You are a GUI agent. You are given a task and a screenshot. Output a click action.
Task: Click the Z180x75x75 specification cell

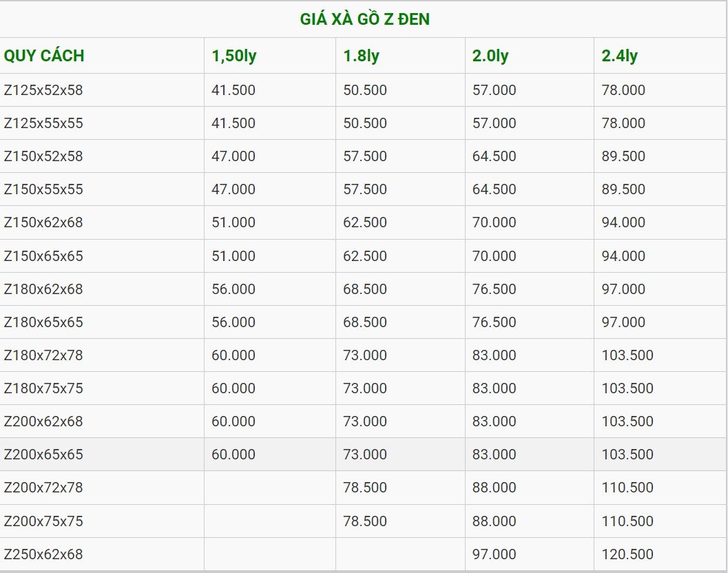point(43,388)
